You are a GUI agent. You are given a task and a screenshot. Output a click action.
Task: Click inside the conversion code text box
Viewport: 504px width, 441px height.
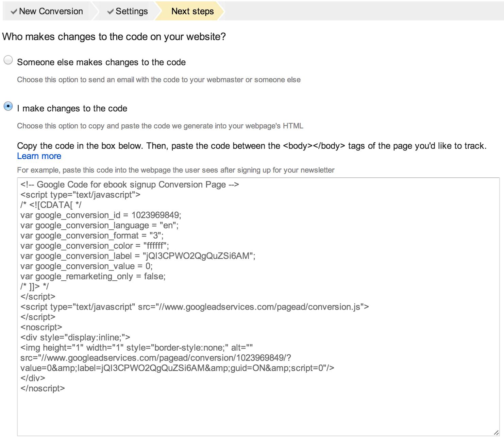[258, 307]
